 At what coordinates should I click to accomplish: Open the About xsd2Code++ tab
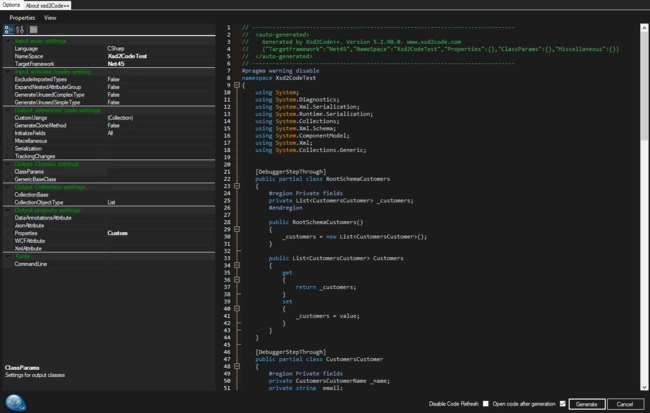click(x=47, y=5)
